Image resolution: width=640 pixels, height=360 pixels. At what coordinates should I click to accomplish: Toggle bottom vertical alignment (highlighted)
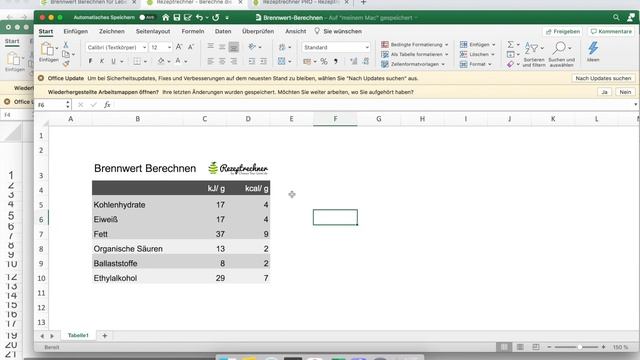[x=233, y=47]
